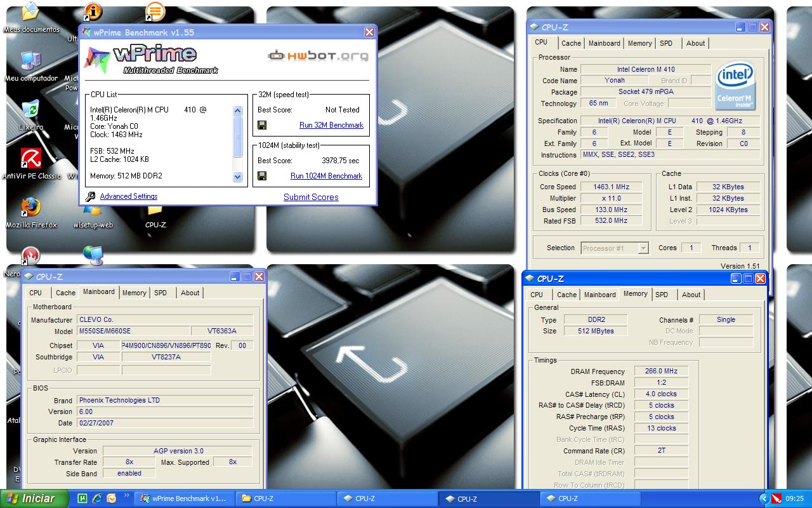Click the hwbot.org logo in wPrime
Image resolution: width=812 pixels, height=508 pixels.
(318, 56)
